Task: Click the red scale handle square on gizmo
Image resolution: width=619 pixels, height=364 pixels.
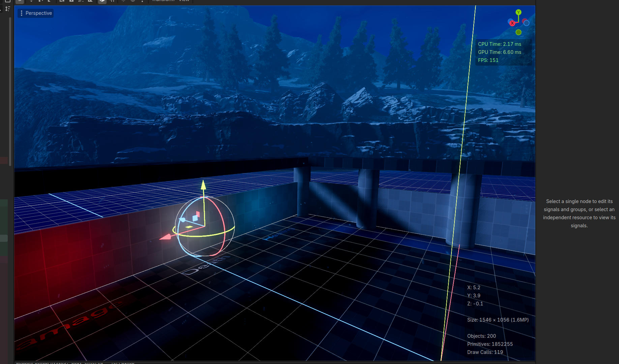Action: [198, 214]
